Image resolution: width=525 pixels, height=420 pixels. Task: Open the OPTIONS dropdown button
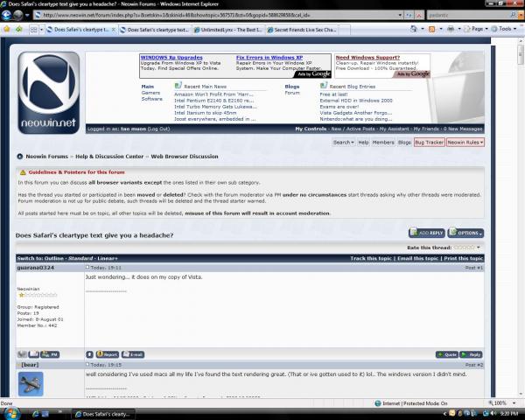pyautogui.click(x=465, y=233)
